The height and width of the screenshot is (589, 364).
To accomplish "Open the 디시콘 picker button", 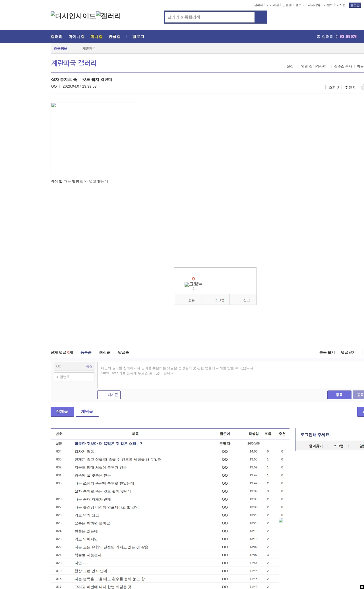I will [x=109, y=395].
